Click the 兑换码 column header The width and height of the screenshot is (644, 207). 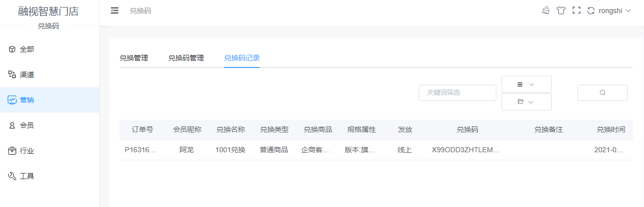[468, 130]
